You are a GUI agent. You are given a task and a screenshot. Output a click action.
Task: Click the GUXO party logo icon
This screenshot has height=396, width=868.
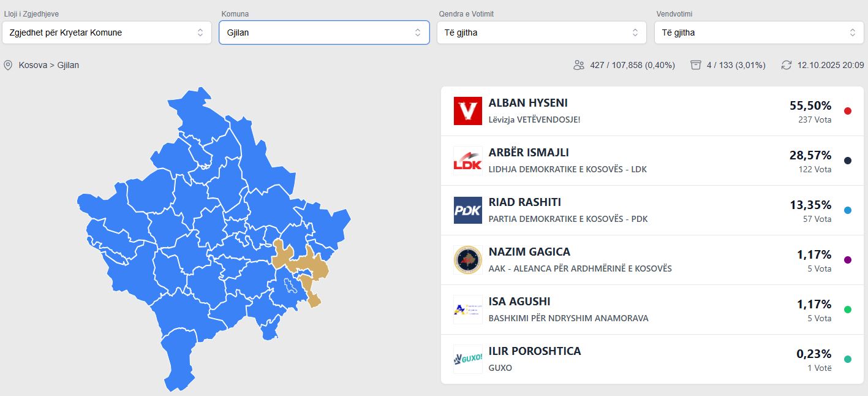click(467, 359)
